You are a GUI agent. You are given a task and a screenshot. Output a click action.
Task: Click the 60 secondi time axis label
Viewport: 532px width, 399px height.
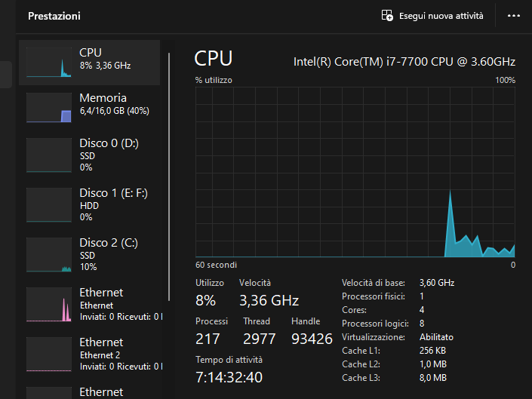(x=216, y=265)
